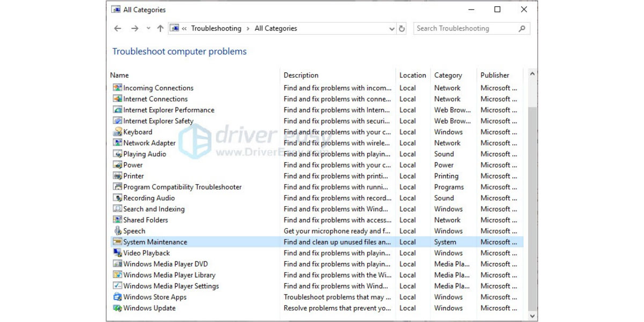The height and width of the screenshot is (322, 644).
Task: Click Troubleshooting in the address bar
Action: pos(216,28)
